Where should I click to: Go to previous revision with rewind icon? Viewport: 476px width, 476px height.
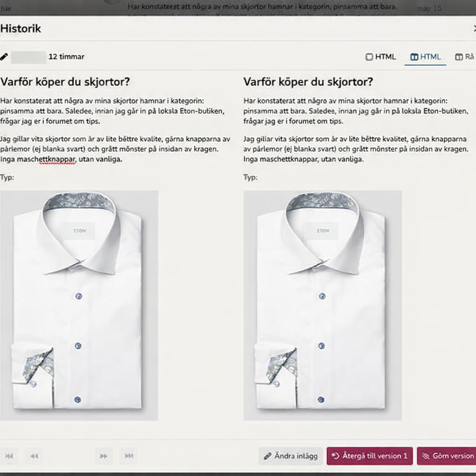click(34, 456)
